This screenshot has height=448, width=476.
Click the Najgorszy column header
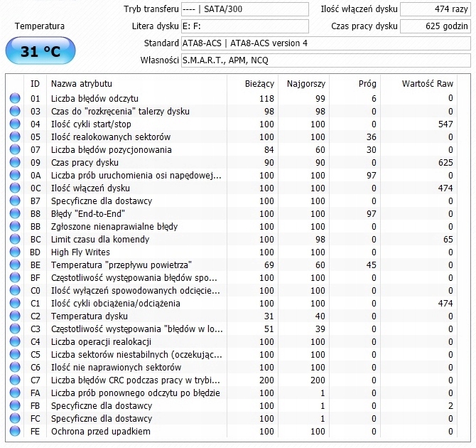(305, 83)
